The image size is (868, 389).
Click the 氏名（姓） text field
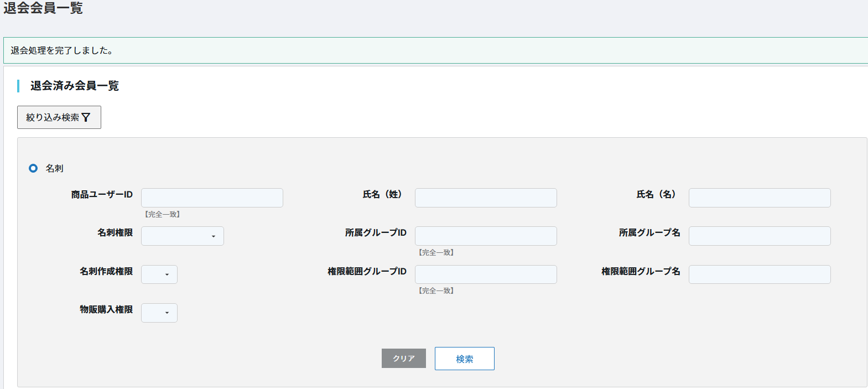(x=486, y=198)
